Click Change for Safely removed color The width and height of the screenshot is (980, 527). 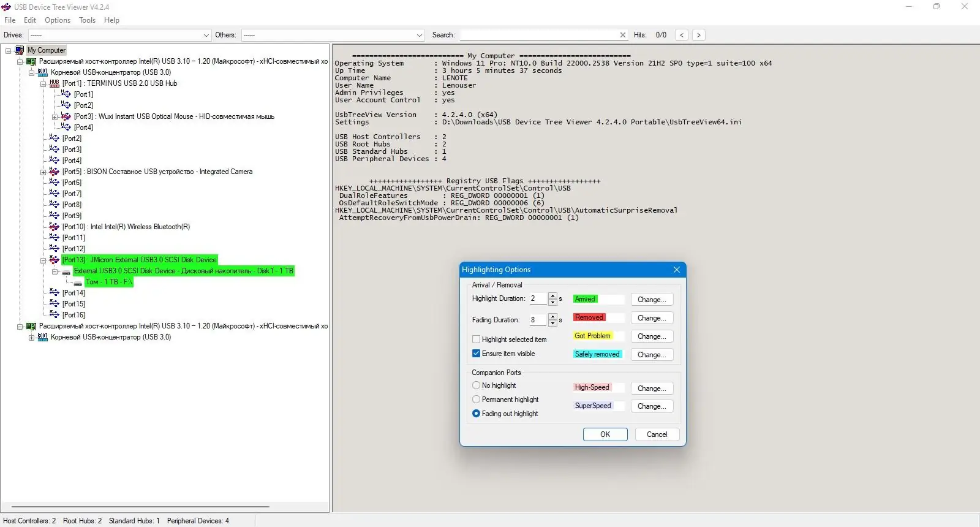tap(652, 355)
